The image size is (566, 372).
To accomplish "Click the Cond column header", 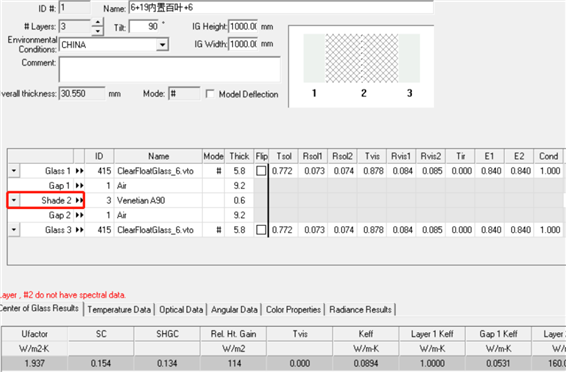I will (548, 156).
